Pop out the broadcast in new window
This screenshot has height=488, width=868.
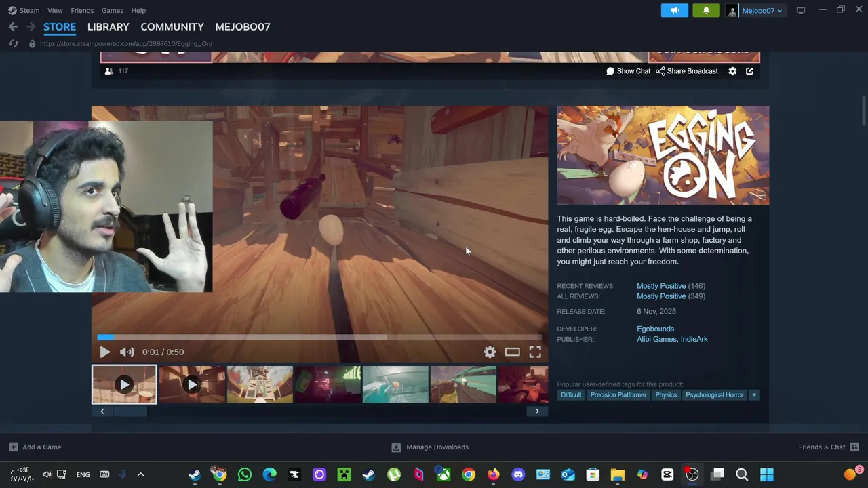749,71
